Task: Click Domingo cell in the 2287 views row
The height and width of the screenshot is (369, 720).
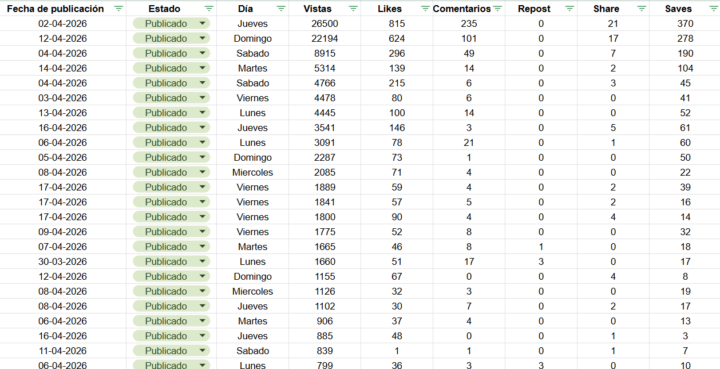Action: [x=253, y=157]
